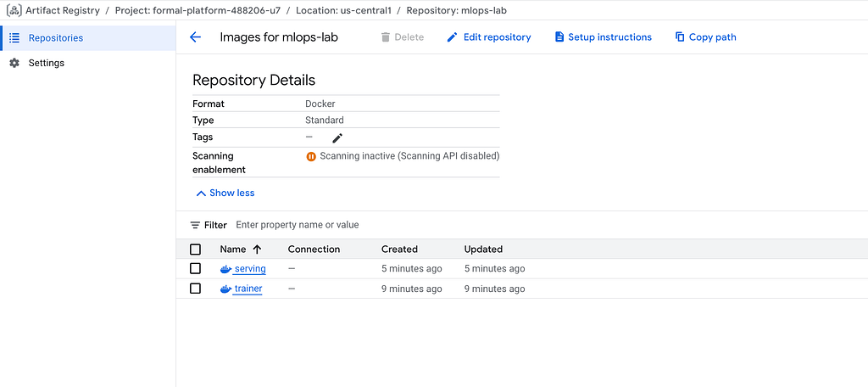Open the serving image link

click(250, 269)
